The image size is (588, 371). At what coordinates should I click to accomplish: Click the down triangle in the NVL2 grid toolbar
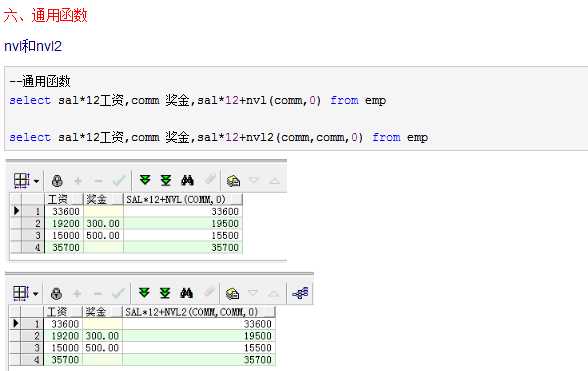click(253, 293)
